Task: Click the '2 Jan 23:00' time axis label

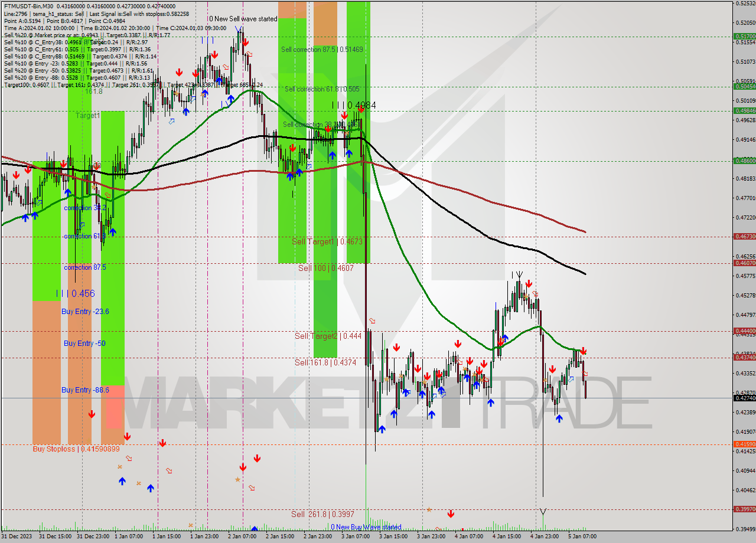Action: [318, 537]
